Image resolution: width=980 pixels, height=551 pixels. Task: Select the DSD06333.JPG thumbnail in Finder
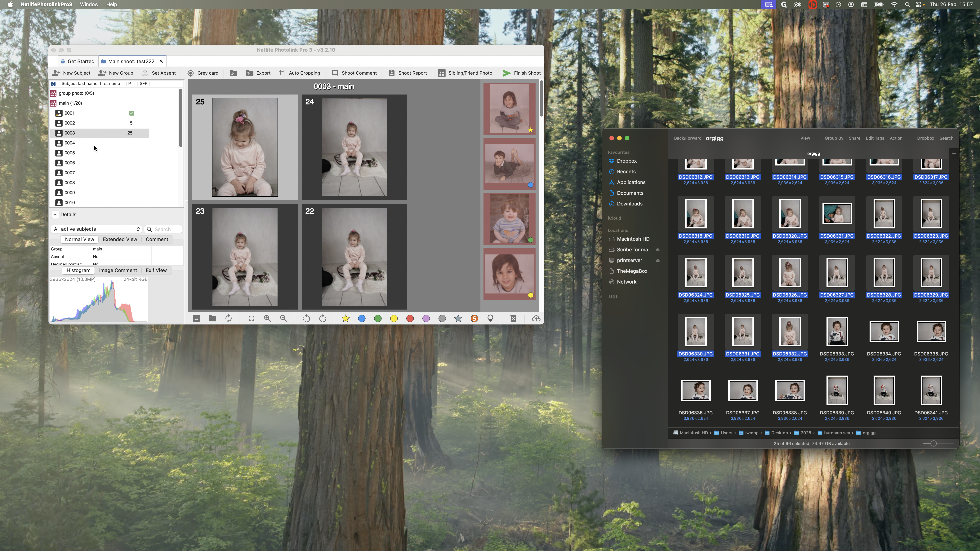tap(837, 331)
